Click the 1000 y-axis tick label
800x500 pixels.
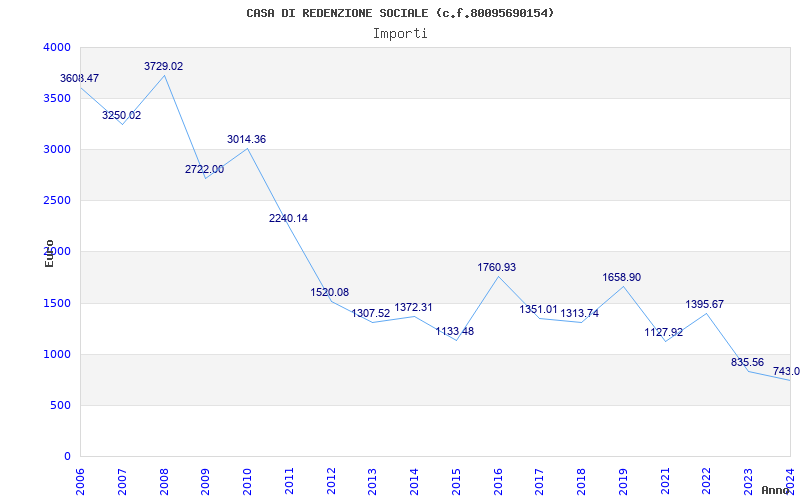click(57, 355)
